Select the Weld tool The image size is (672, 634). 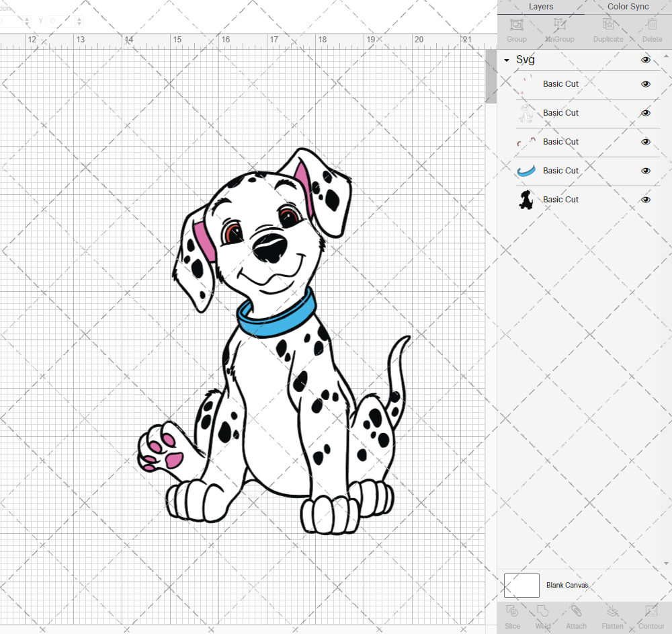point(543,615)
